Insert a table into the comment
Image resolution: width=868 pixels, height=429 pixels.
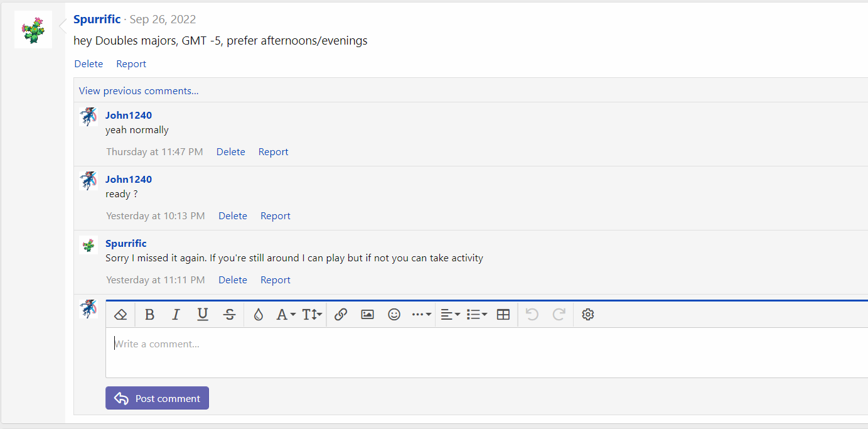(x=503, y=315)
